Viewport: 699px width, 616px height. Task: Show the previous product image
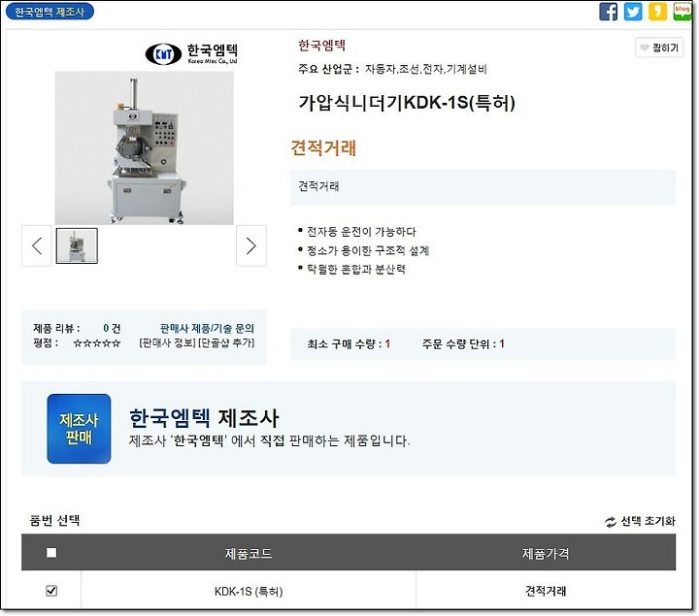pos(37,245)
